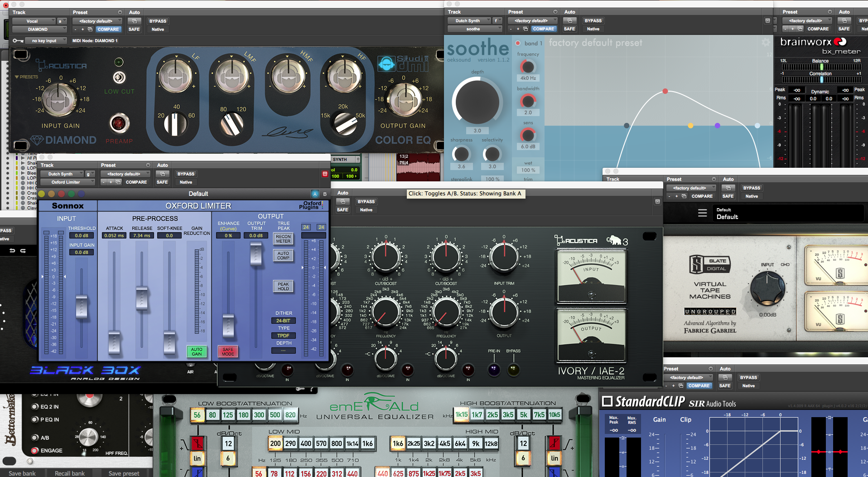Open automation enable icon in DIAMOND window
868x477 pixels.
134,21
